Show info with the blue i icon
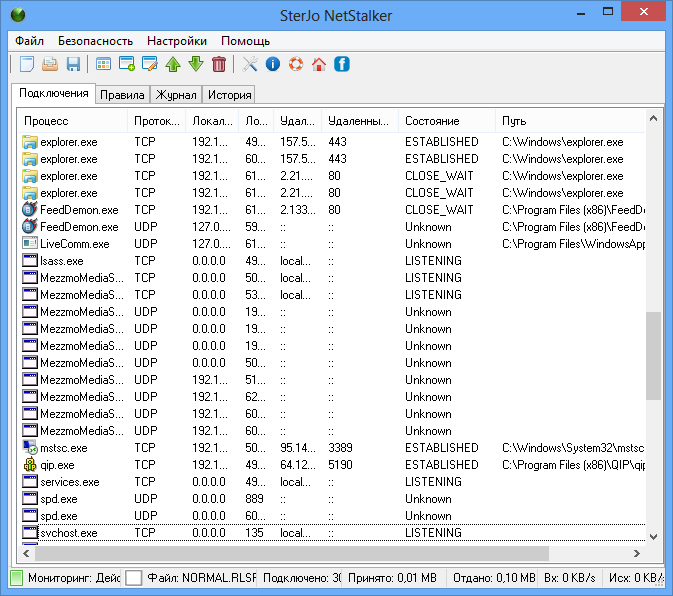The width and height of the screenshot is (673, 596). [x=273, y=64]
